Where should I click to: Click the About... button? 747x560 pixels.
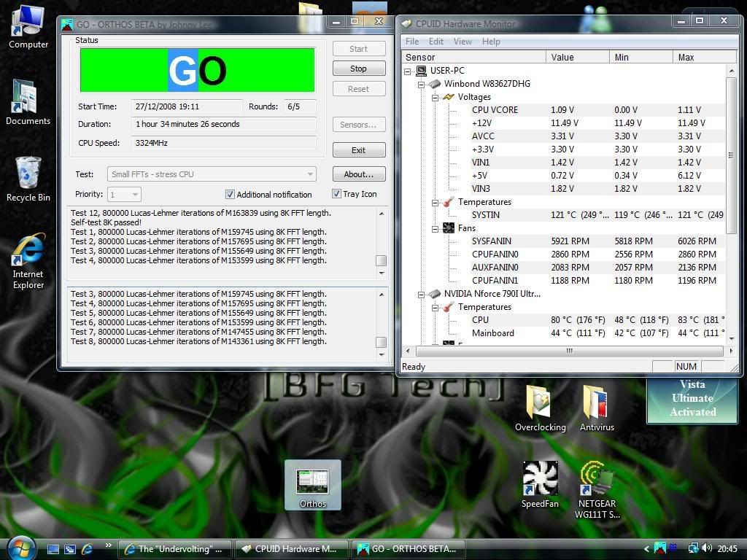tap(359, 174)
